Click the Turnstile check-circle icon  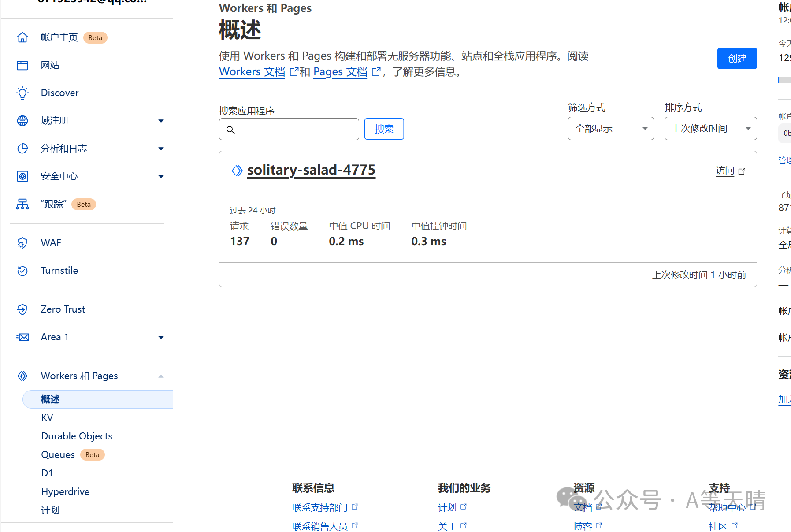point(22,271)
